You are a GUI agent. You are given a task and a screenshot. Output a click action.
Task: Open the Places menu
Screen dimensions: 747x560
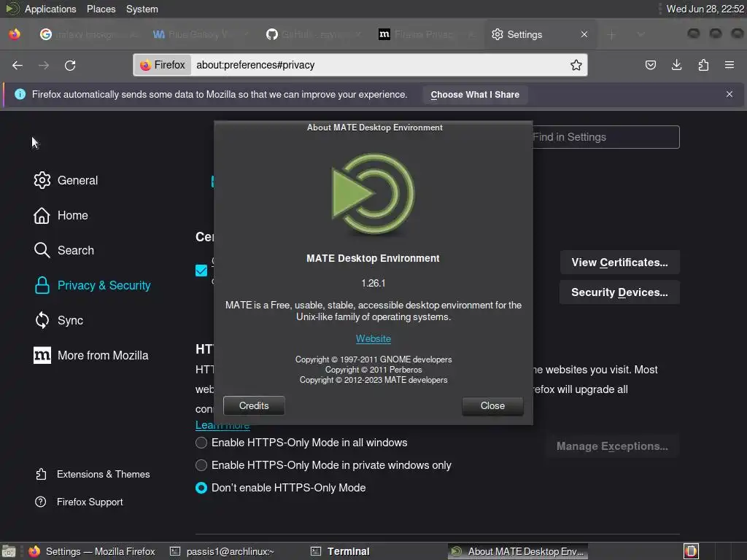101,9
